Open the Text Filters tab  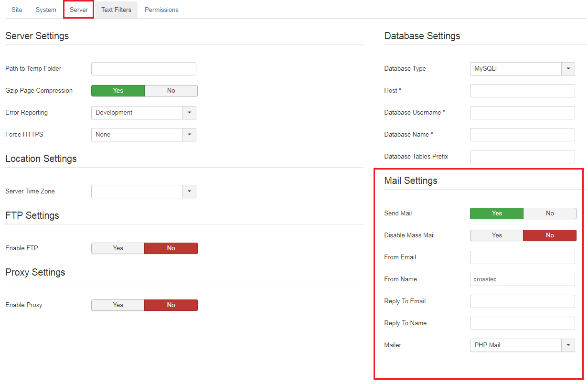116,10
